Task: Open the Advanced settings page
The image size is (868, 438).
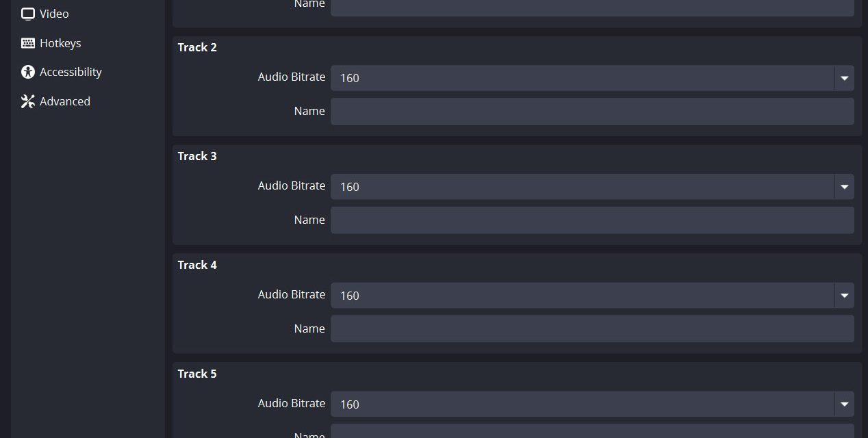Action: 65,101
